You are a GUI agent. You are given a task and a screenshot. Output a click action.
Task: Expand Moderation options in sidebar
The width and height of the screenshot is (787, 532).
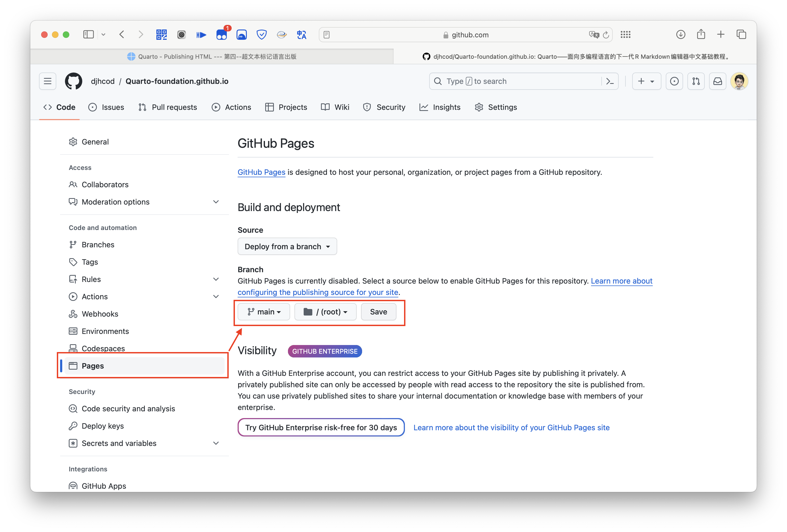(x=216, y=202)
